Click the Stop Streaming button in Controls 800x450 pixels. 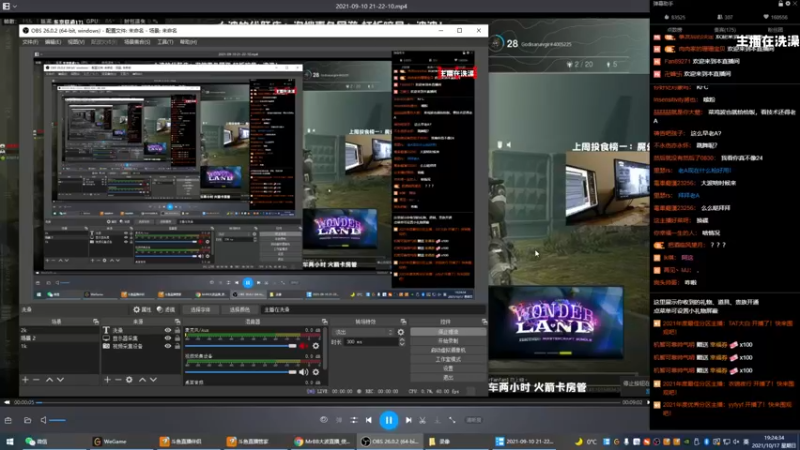(448, 332)
